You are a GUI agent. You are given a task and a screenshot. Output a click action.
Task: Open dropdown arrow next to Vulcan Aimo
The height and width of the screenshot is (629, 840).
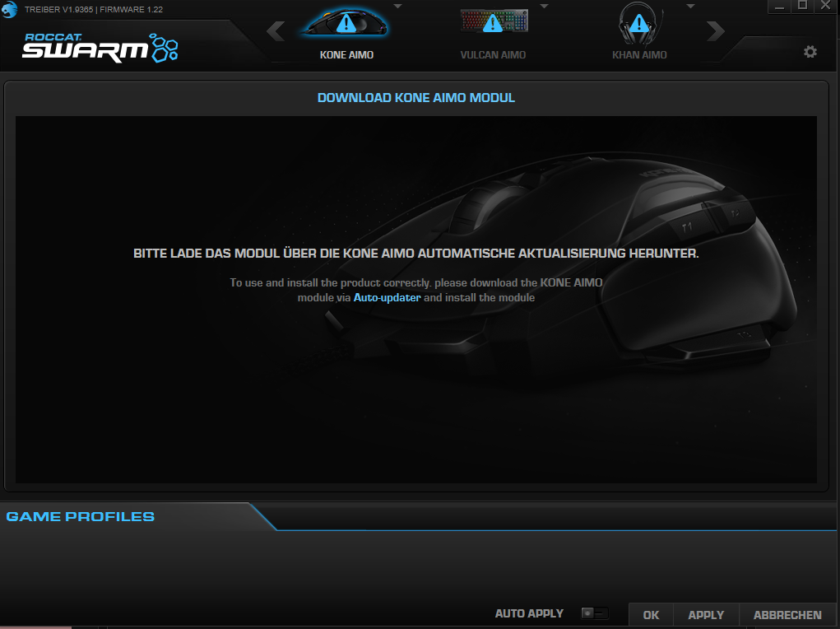tap(545, 7)
